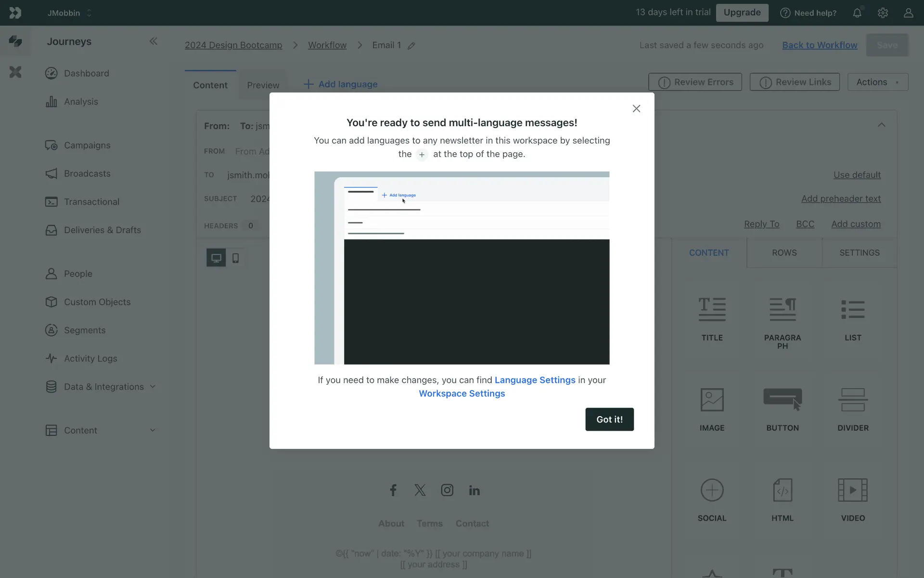Switch to mobile preview mode

click(235, 258)
